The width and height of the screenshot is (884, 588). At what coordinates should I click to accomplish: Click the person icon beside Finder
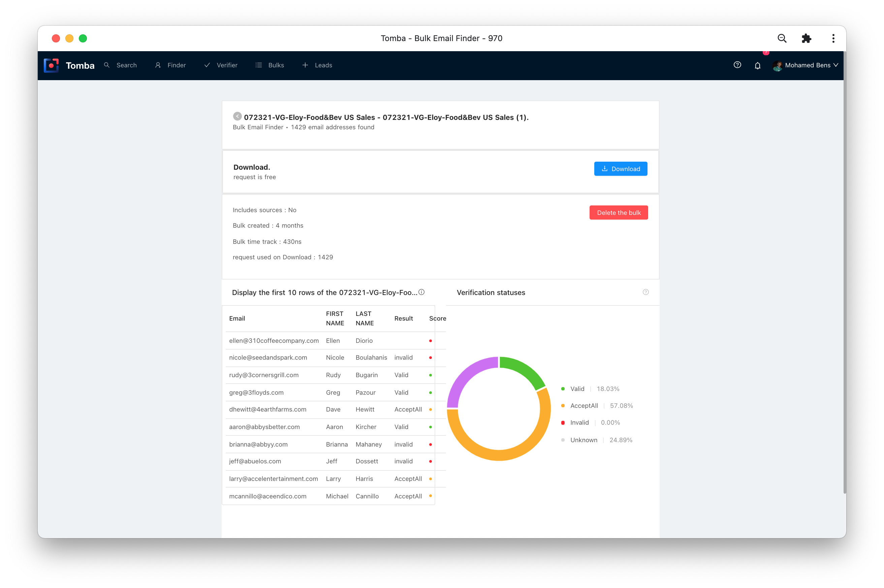[x=158, y=65]
